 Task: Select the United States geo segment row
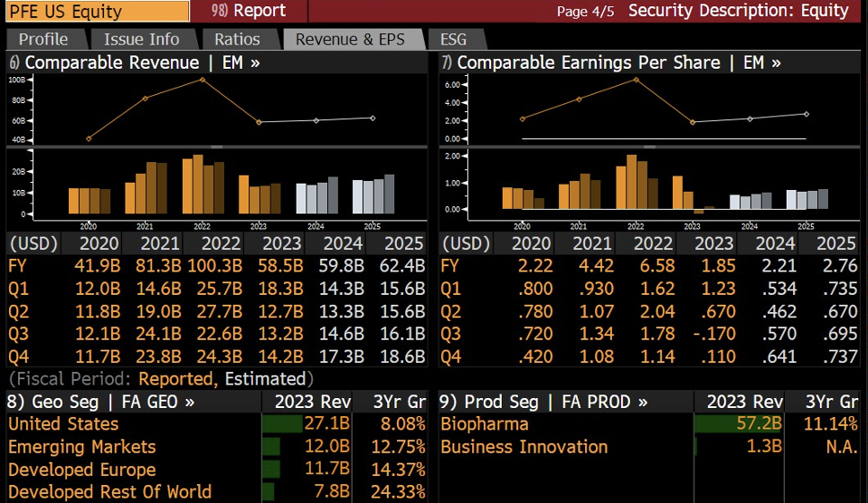pos(216,423)
